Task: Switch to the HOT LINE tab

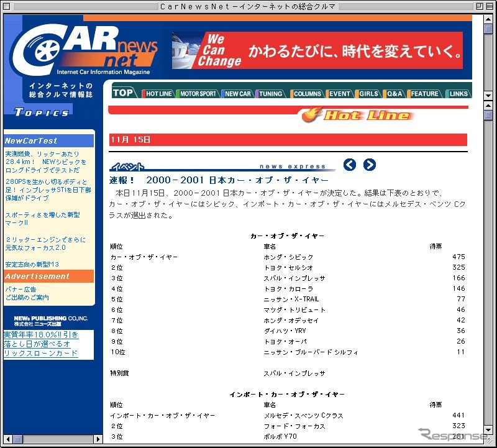Action: coord(158,94)
